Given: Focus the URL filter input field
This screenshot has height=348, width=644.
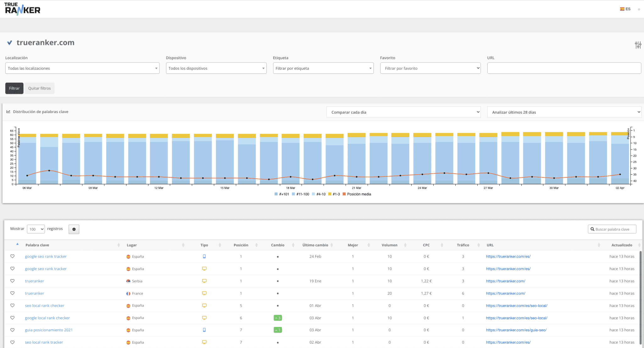Looking at the screenshot, I should (x=564, y=68).
